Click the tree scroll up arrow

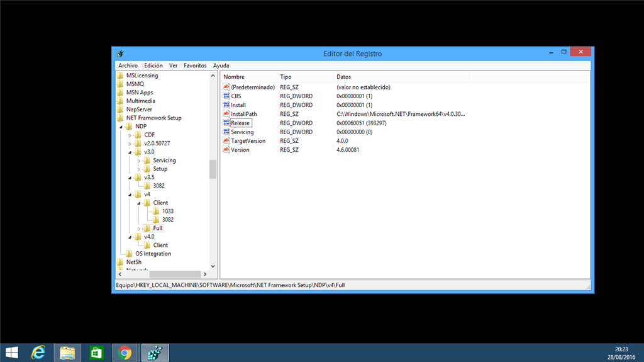coord(213,76)
